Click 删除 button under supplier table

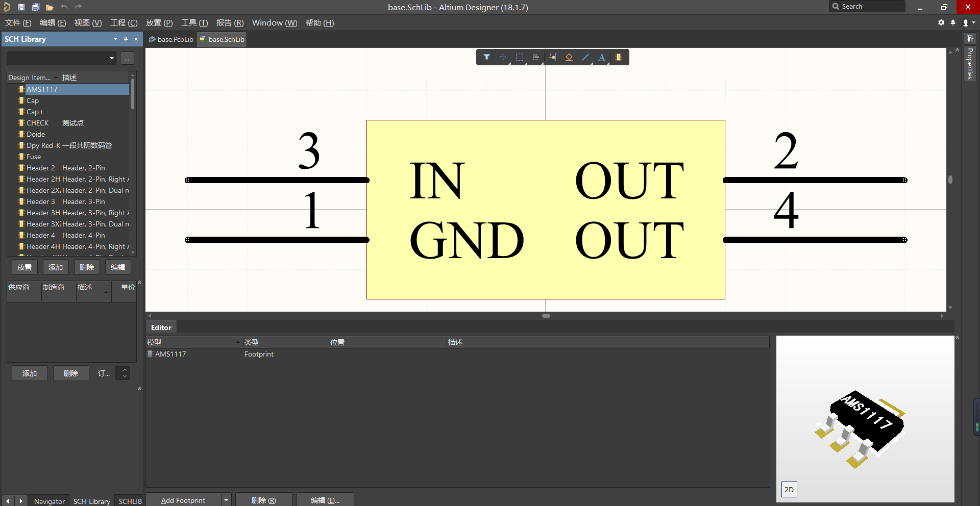71,373
